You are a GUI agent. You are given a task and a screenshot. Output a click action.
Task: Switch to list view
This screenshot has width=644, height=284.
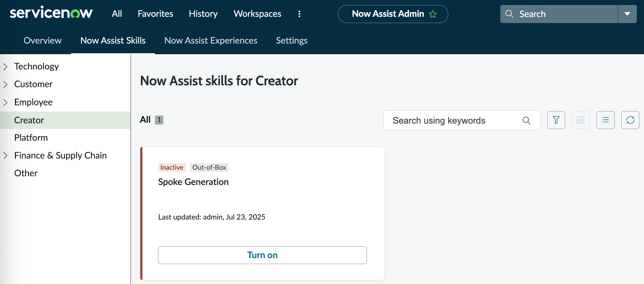point(606,120)
